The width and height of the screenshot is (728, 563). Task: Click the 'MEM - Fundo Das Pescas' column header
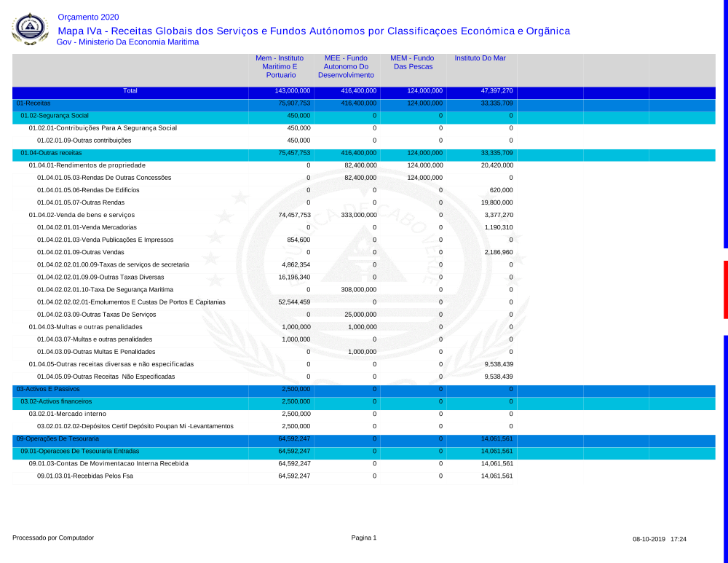click(x=412, y=62)
